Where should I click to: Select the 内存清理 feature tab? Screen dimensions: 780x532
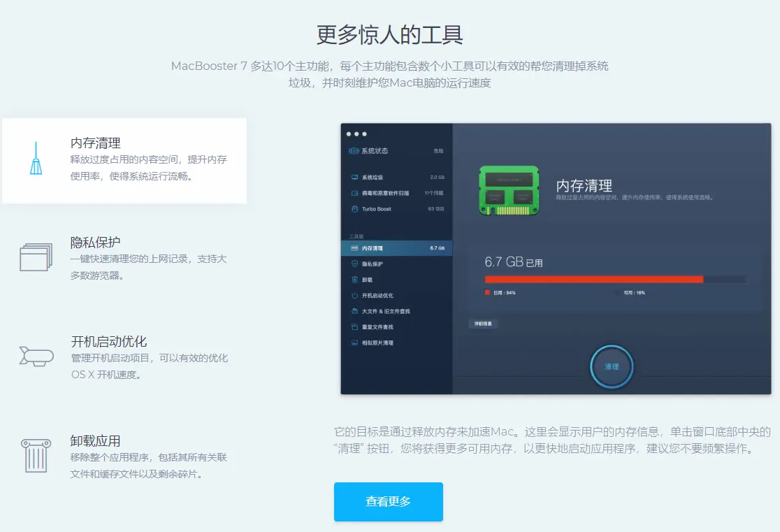[124, 160]
